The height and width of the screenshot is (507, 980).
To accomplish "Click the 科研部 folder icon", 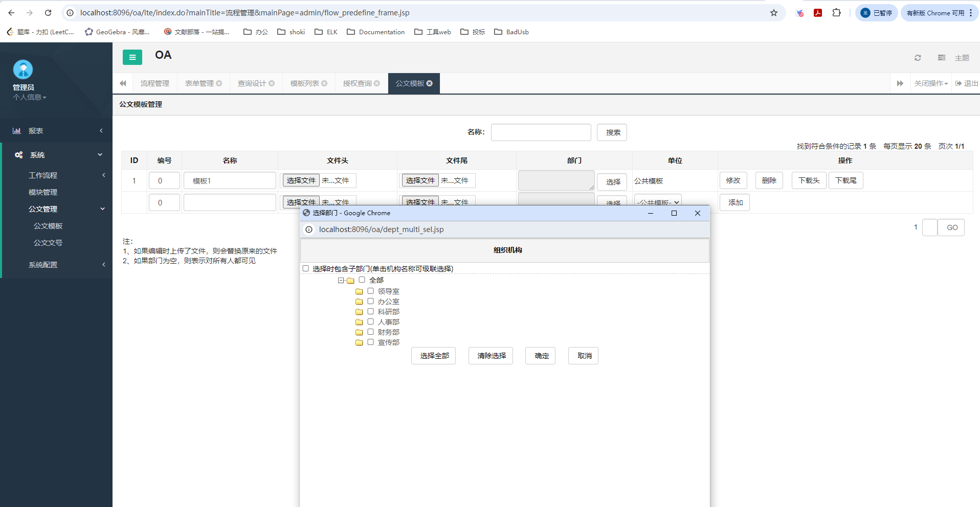I will (359, 312).
